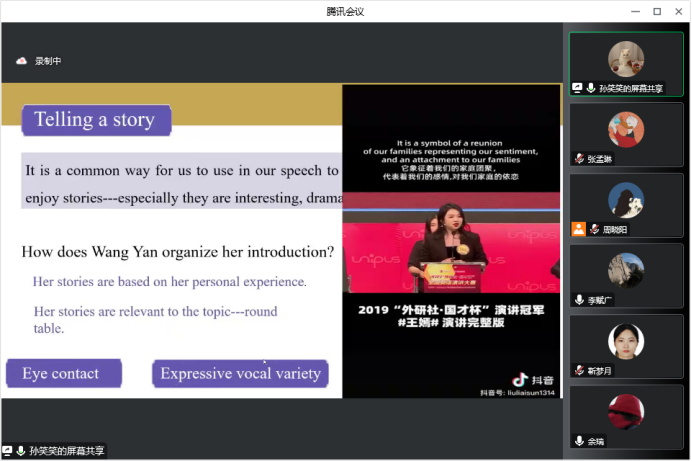The width and height of the screenshot is (692, 461).
Task: Click the 录制中 recording status label
Action: click(x=48, y=61)
